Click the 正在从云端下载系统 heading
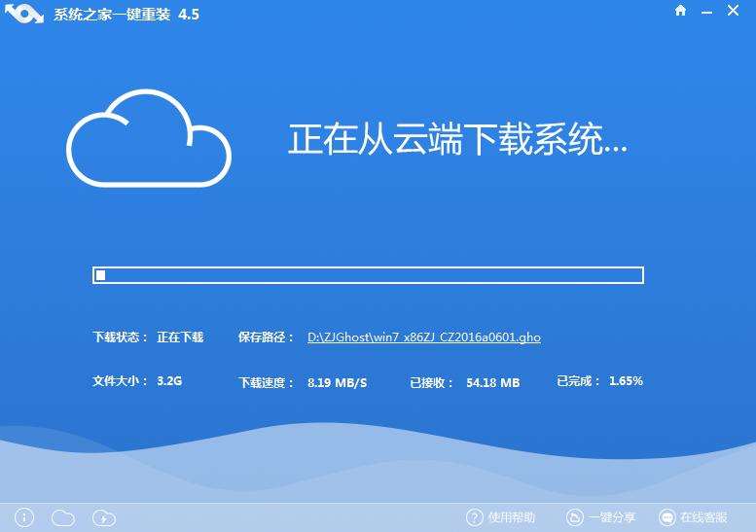 point(457,140)
